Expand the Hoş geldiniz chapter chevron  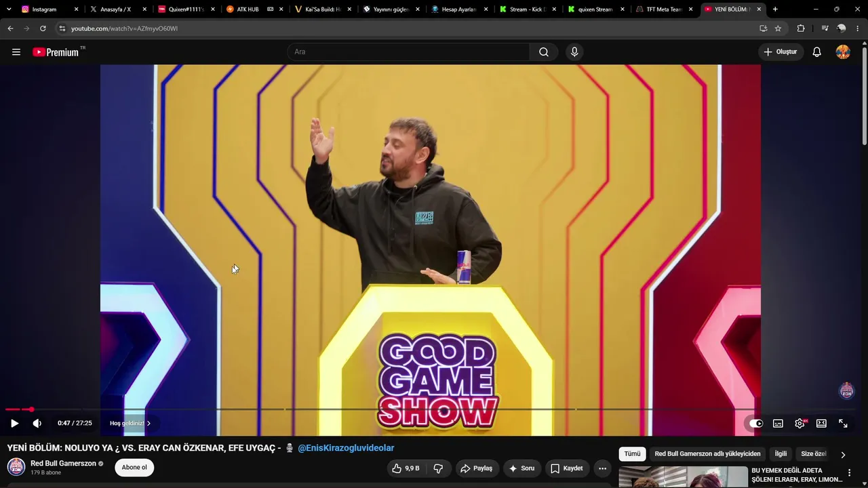pyautogui.click(x=149, y=424)
